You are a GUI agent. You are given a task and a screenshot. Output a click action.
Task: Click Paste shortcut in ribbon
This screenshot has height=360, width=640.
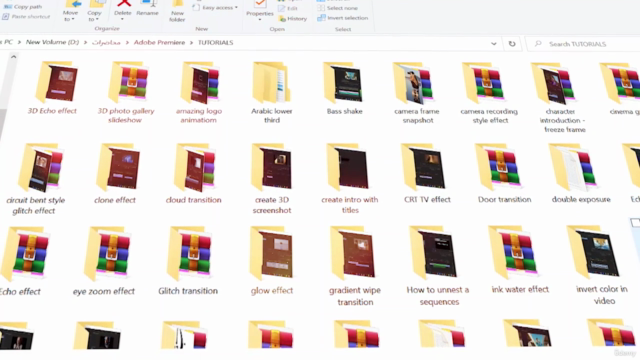click(x=26, y=17)
